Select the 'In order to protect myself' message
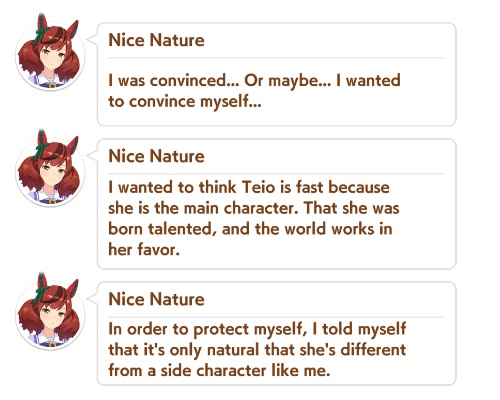The width and height of the screenshot is (500, 400). 257,350
